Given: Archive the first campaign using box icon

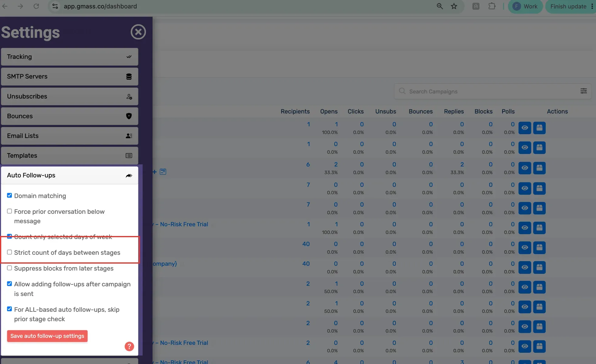Looking at the screenshot, I should point(539,128).
